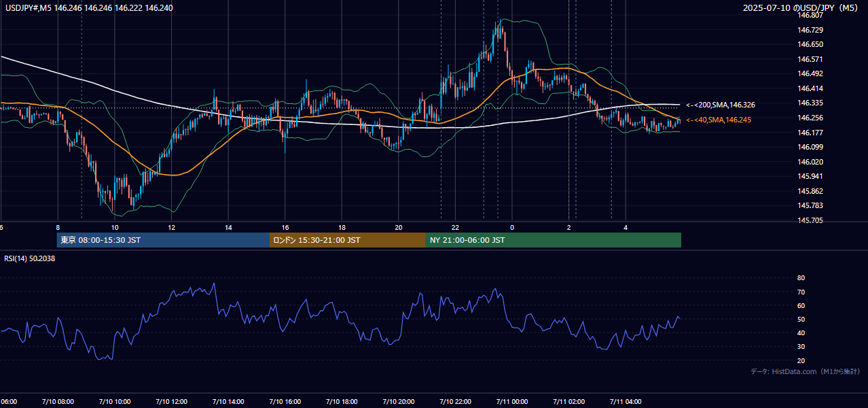
Task: Click price level 146.571 on the axis
Action: [x=810, y=59]
